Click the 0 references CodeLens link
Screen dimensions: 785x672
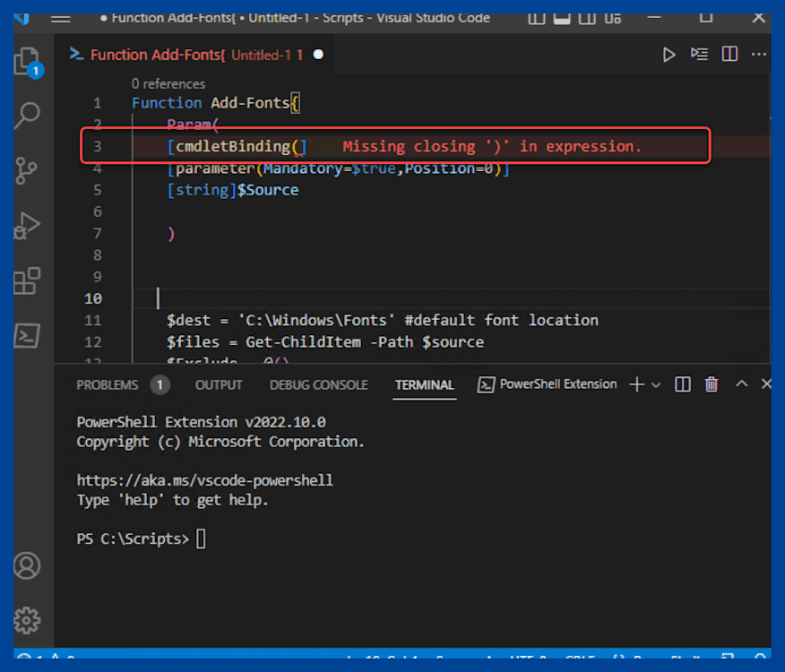[x=168, y=83]
